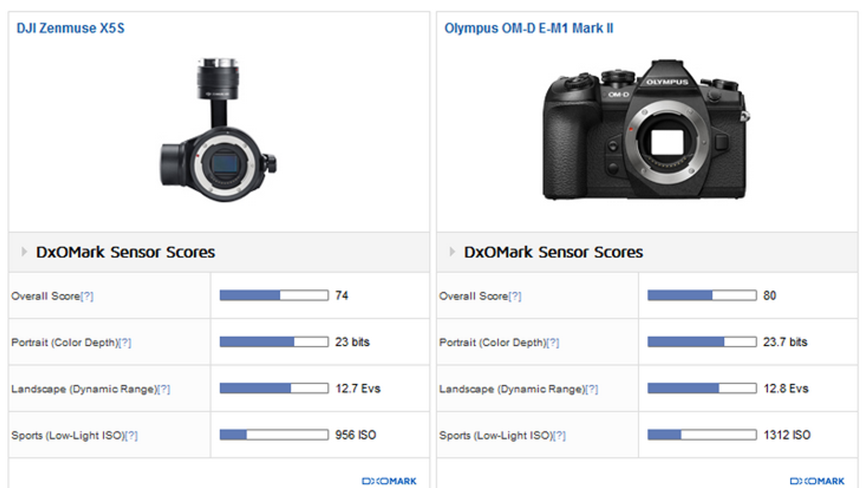This screenshot has width=868, height=488.
Task: Click the DJI Overall Score bar showing 74
Action: tap(274, 296)
